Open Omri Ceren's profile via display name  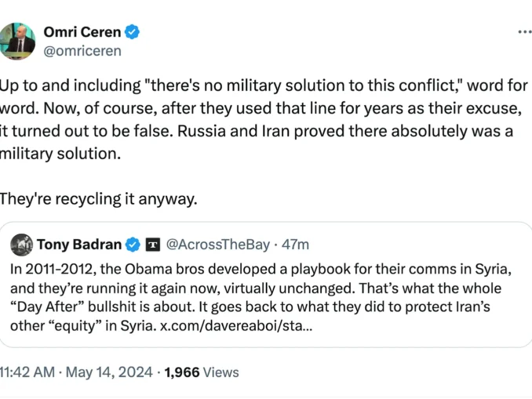80,32
